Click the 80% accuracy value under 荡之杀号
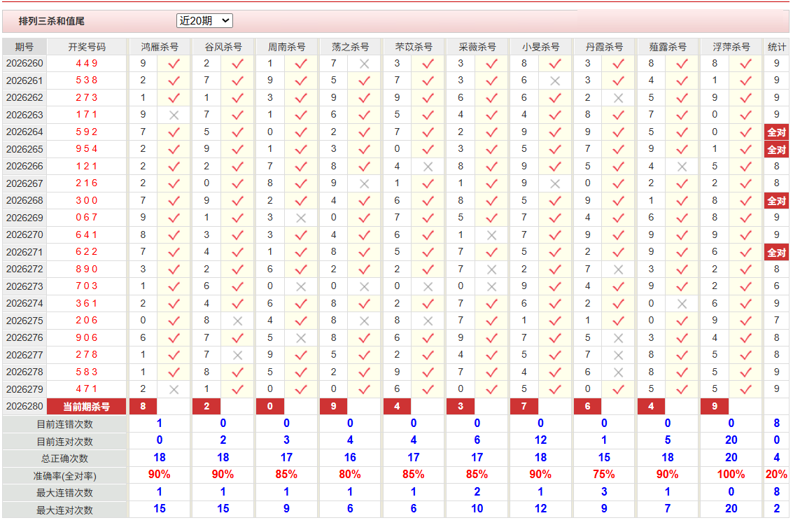 [x=350, y=475]
